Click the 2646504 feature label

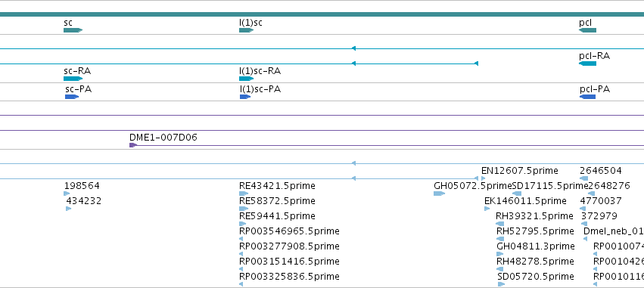tap(601, 171)
